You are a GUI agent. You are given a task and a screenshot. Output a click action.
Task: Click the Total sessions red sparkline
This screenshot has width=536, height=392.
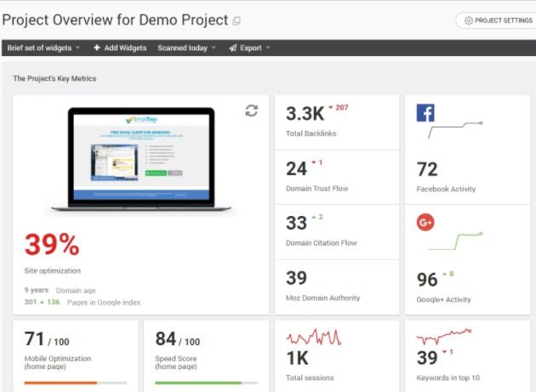[x=313, y=337]
